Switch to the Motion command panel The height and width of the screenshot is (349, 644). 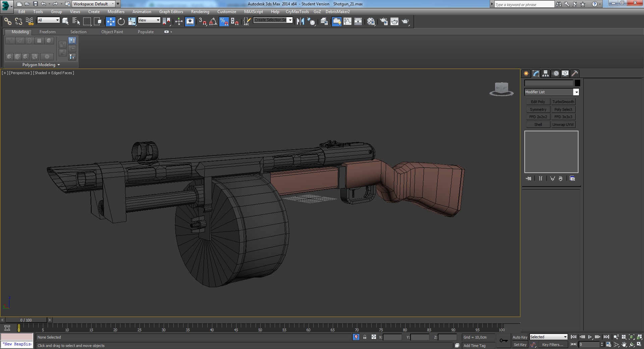coord(555,73)
